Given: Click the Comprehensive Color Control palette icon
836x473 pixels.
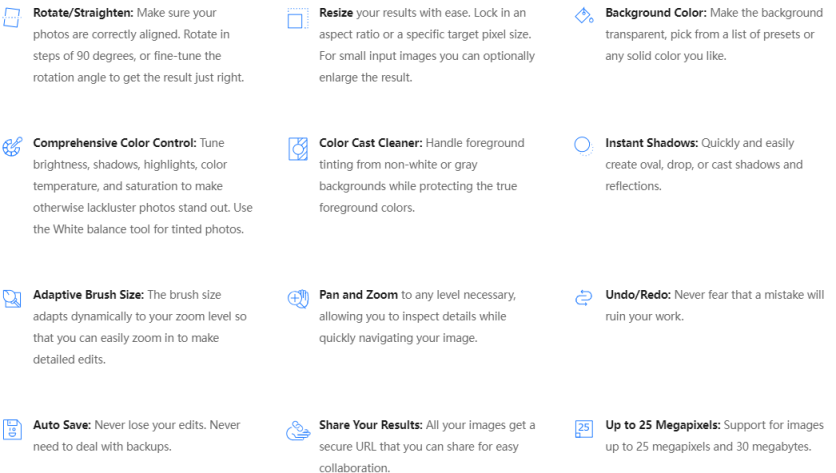Looking at the screenshot, I should [x=11, y=148].
